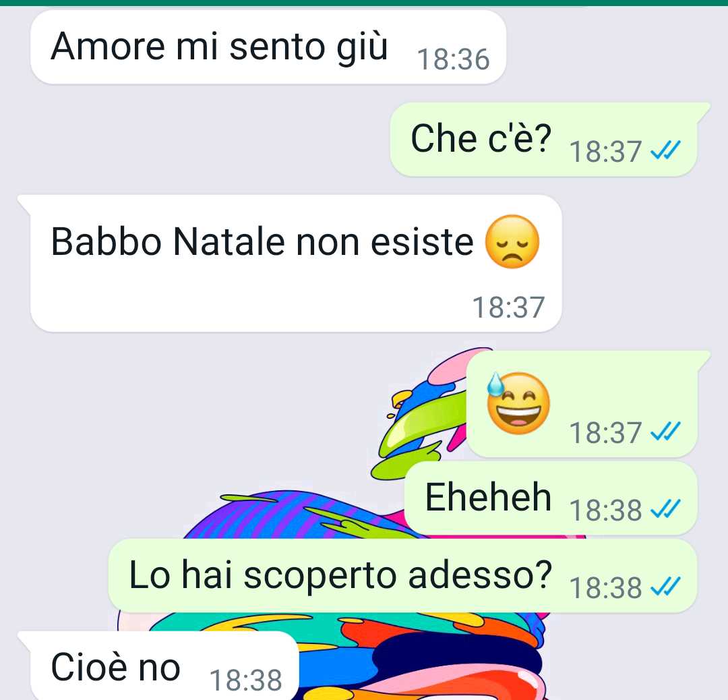Tap the blue double check beside "Eheheh"
Screen dimensions: 728x700
(x=665, y=508)
